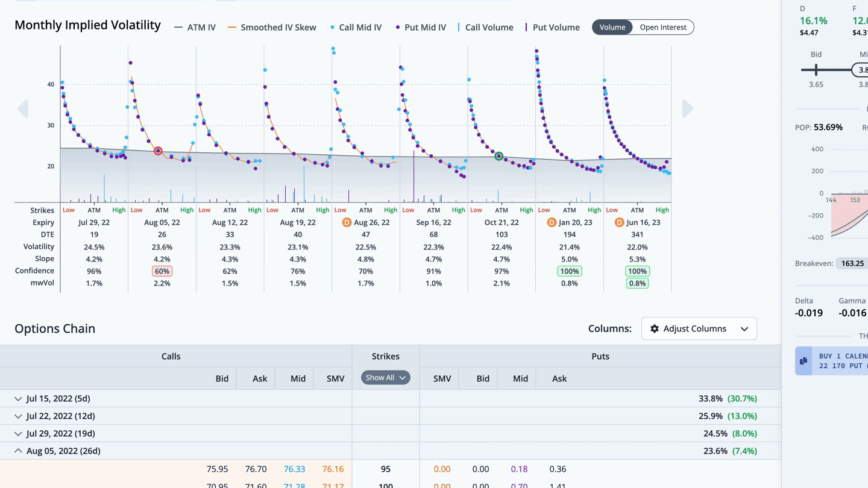Open the Show All strikes dropdown
The height and width of the screenshot is (488, 868).
click(386, 378)
